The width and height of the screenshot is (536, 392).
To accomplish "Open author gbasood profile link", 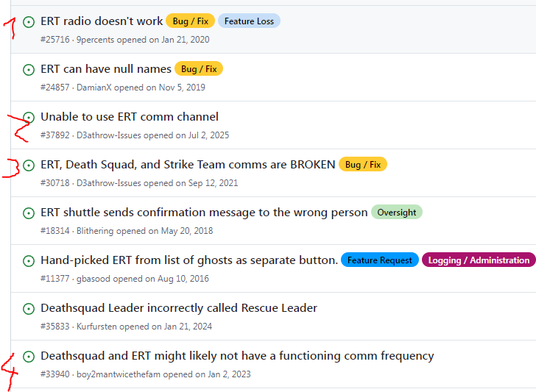I will tap(94, 279).
